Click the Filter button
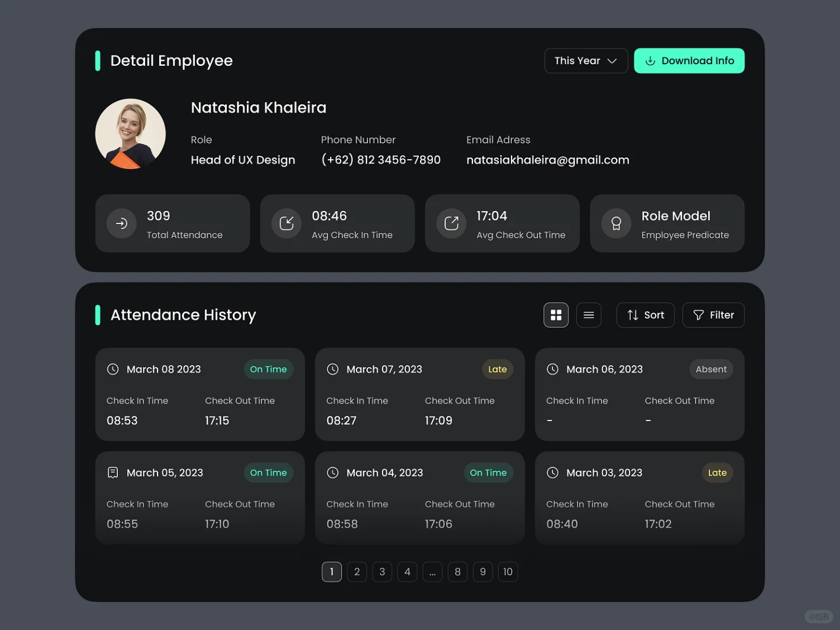Screen dimensions: 840x630 tap(713, 315)
